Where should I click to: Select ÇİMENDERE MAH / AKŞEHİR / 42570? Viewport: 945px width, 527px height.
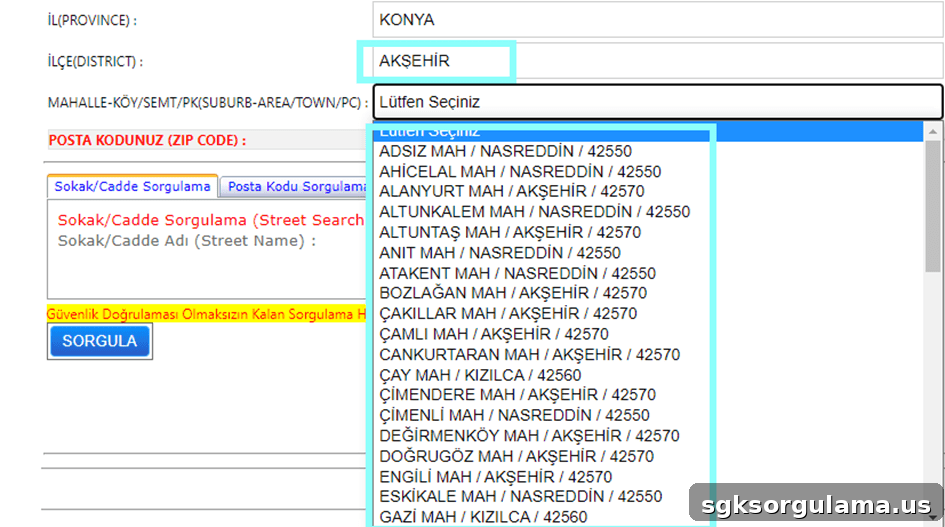tap(648, 396)
